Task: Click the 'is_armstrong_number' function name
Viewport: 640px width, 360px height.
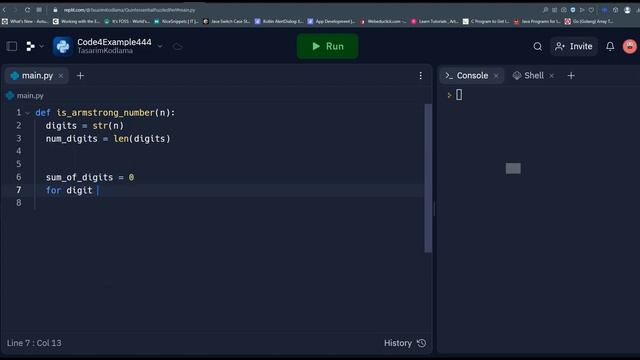Action: click(x=105, y=113)
